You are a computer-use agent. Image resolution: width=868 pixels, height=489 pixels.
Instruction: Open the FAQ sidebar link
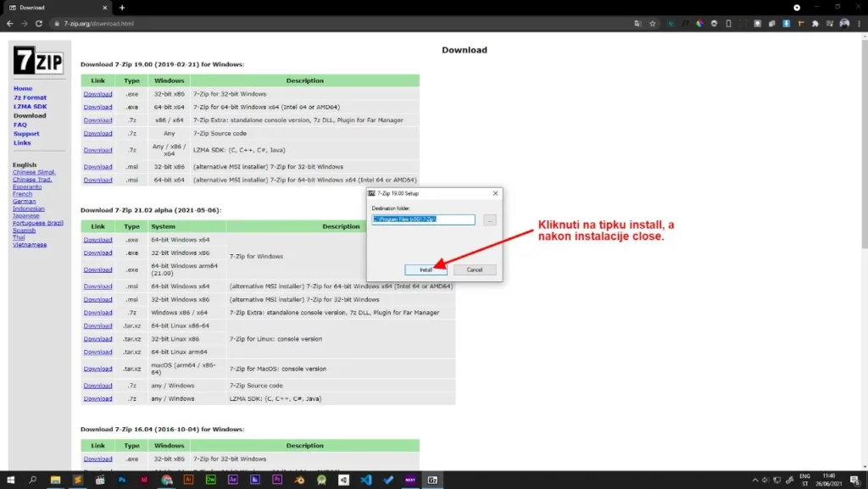(20, 125)
